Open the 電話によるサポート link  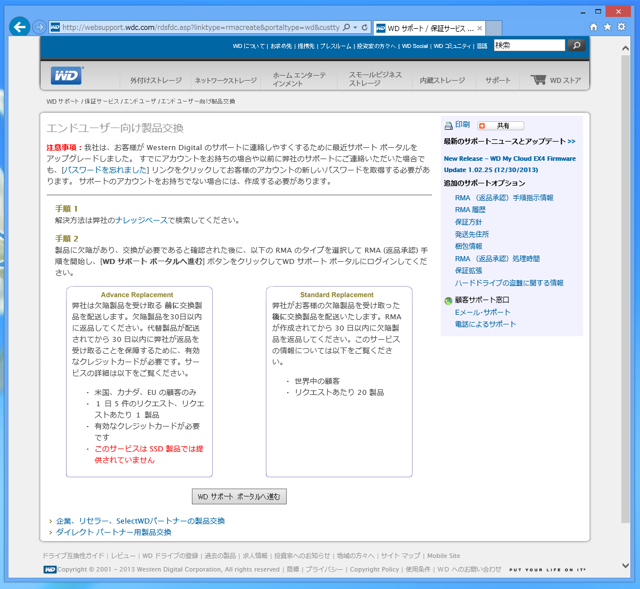pos(485,324)
